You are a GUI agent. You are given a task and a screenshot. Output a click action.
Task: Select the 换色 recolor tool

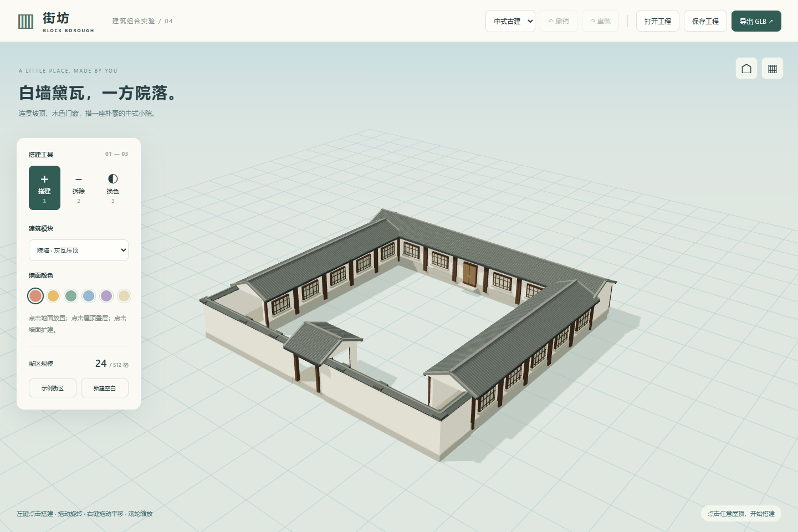coord(112,188)
